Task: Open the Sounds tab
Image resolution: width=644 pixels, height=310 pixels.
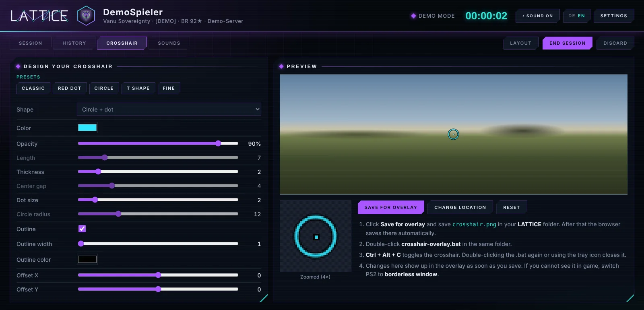Action: [x=169, y=43]
